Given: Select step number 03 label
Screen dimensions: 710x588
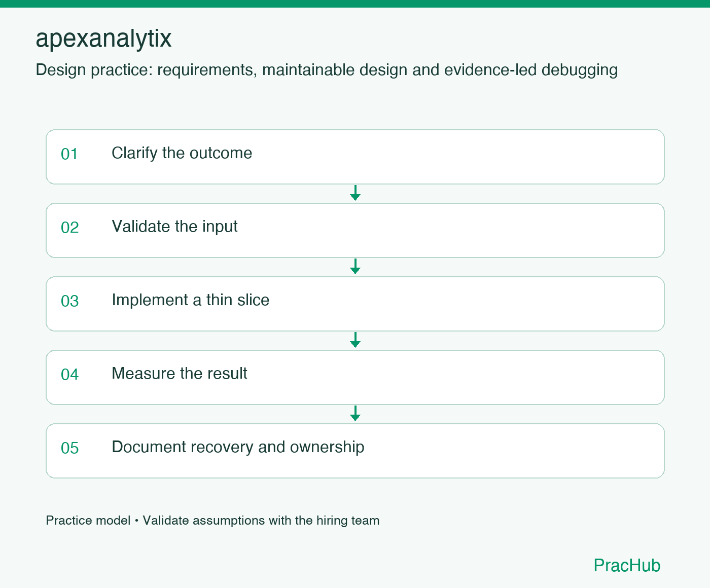Looking at the screenshot, I should 69,301.
